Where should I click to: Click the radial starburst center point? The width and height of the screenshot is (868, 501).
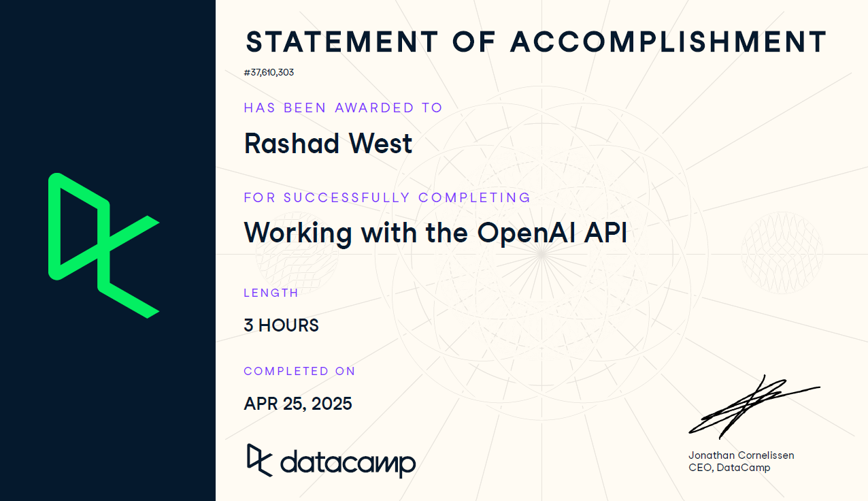[541, 253]
